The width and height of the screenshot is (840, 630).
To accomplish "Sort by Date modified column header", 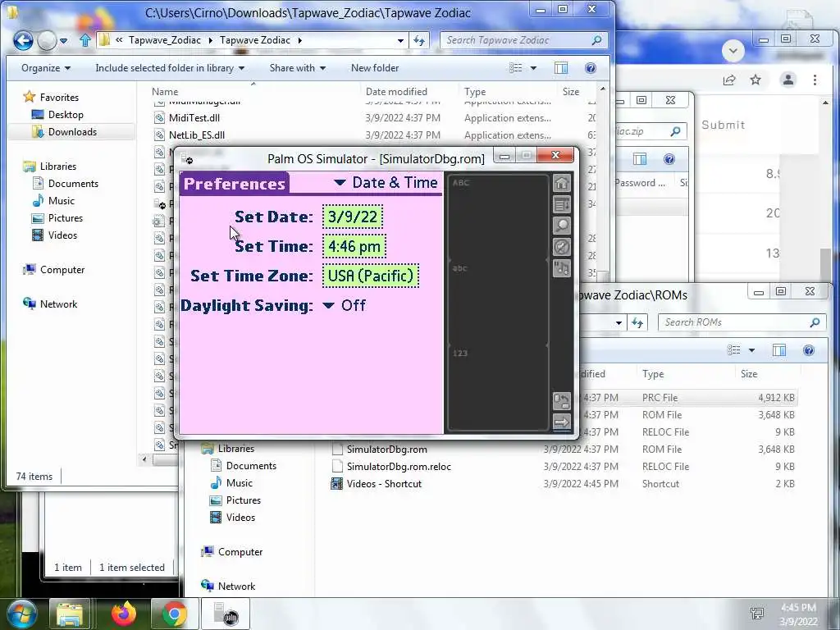I will point(396,92).
